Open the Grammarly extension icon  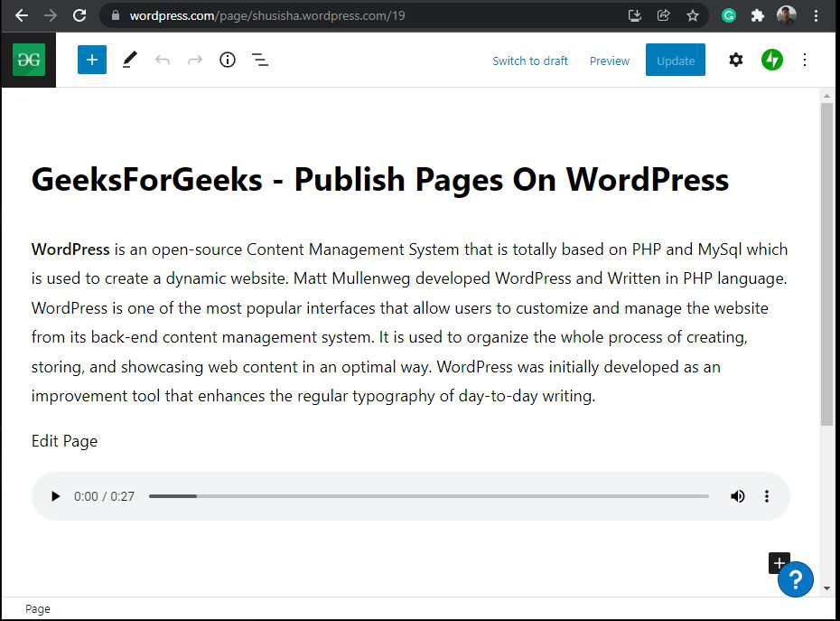pos(729,15)
